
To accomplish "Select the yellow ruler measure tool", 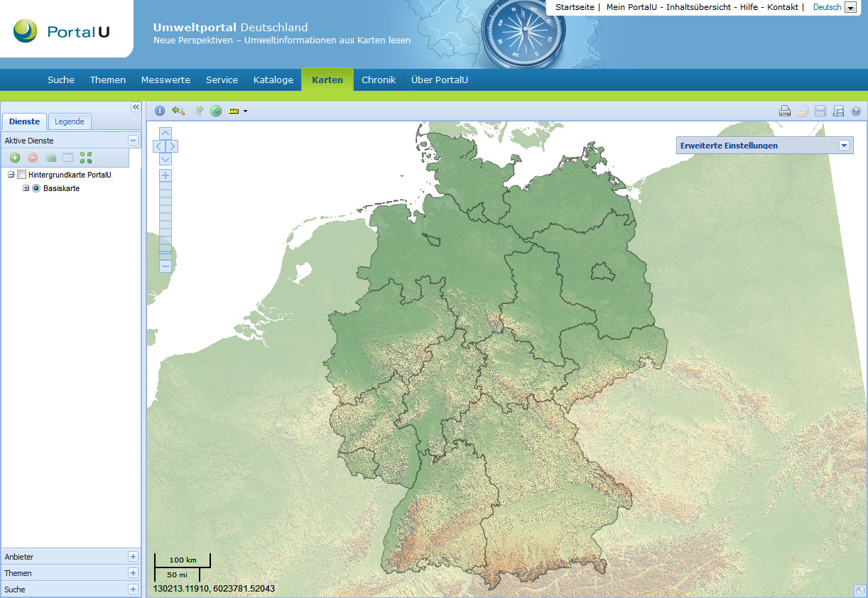I will [234, 111].
